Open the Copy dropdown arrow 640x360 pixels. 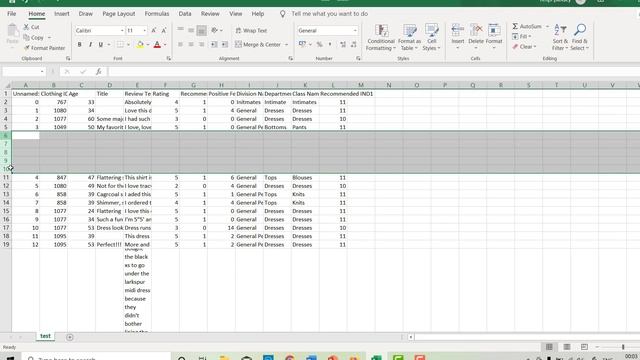[x=49, y=38]
